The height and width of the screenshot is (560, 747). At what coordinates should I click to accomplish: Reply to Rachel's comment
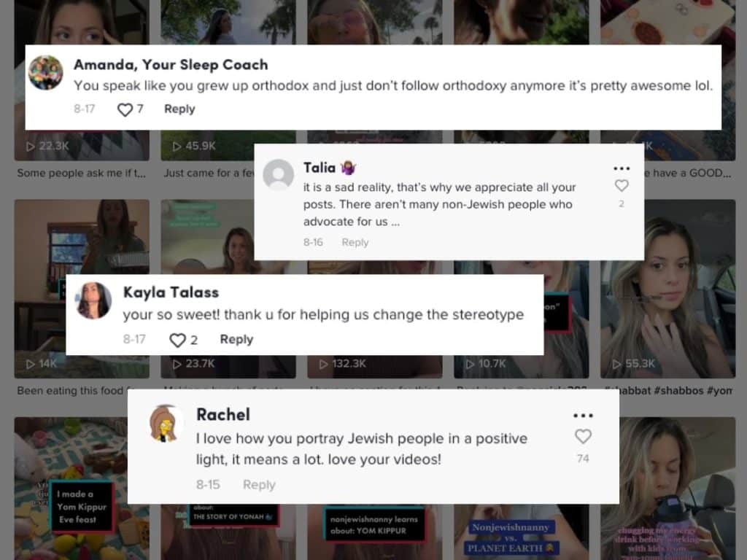[259, 485]
